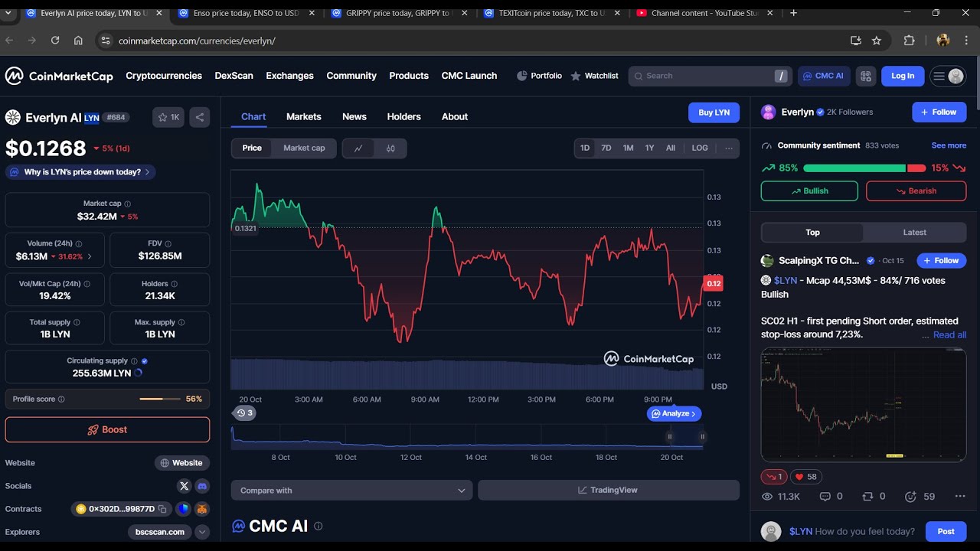Switch to candlestick chart icon
This screenshot has height=551, width=980.
[x=390, y=148]
